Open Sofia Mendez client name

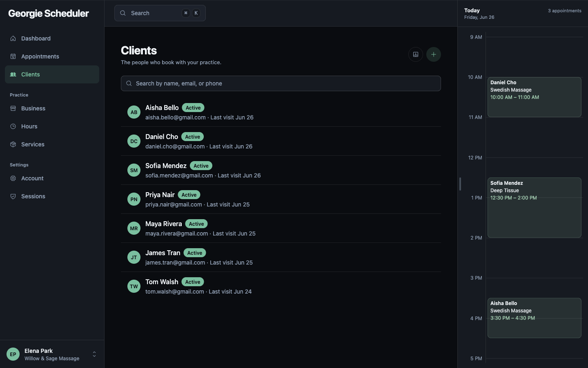coord(166,166)
